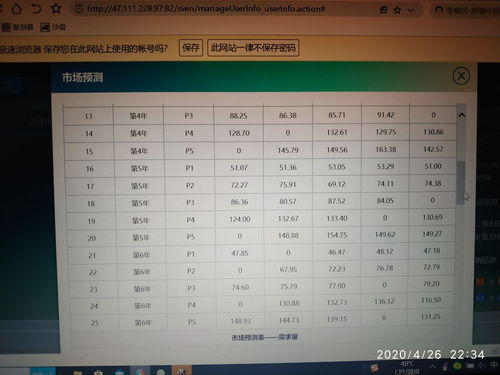Click the Sogou input S icon in the taskbar tray
The width and height of the screenshot is (500, 375).
coord(374,368)
